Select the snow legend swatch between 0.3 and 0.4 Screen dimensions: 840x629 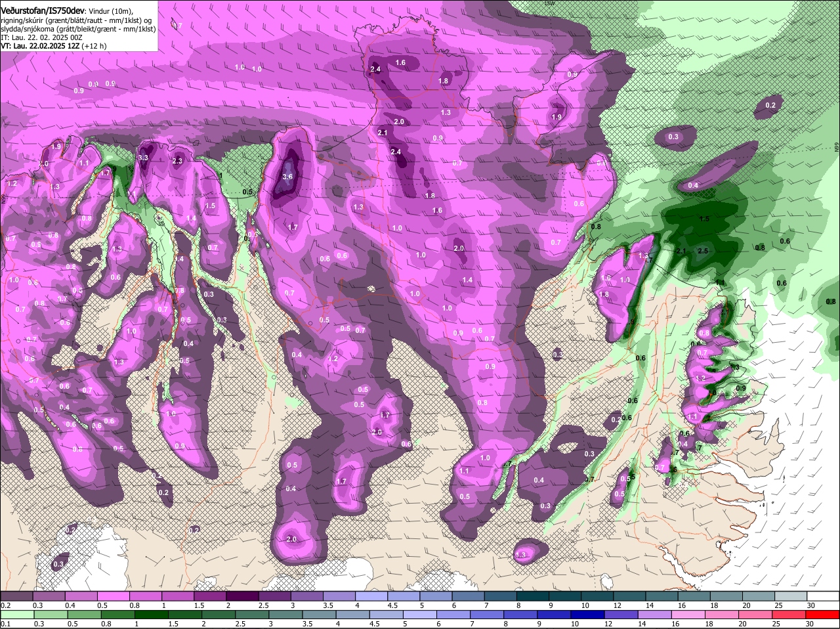pos(49,596)
